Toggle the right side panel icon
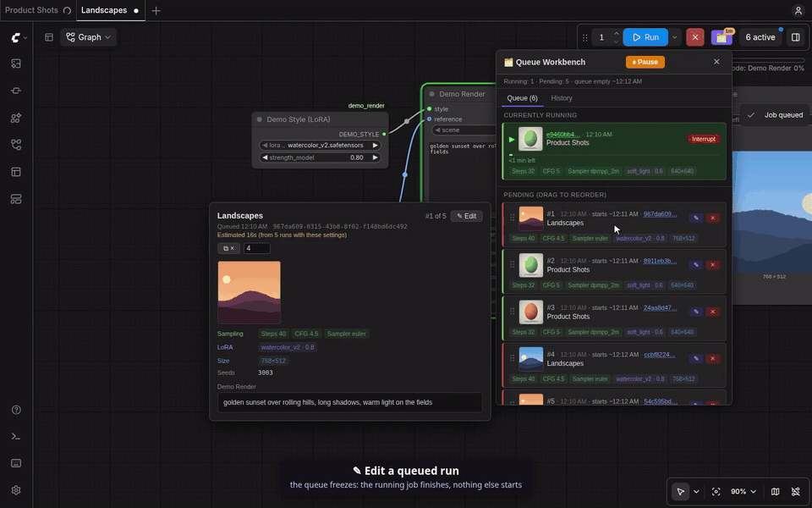812x508 pixels. pos(796,37)
